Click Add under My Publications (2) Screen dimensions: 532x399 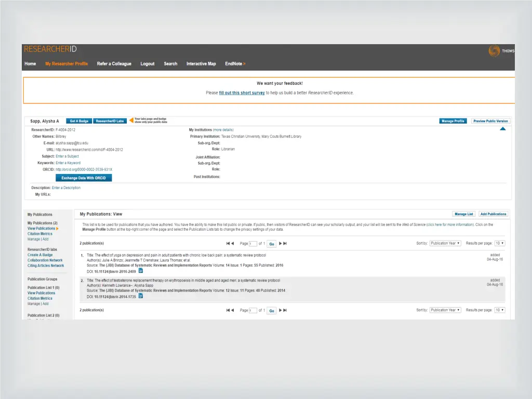46,239
